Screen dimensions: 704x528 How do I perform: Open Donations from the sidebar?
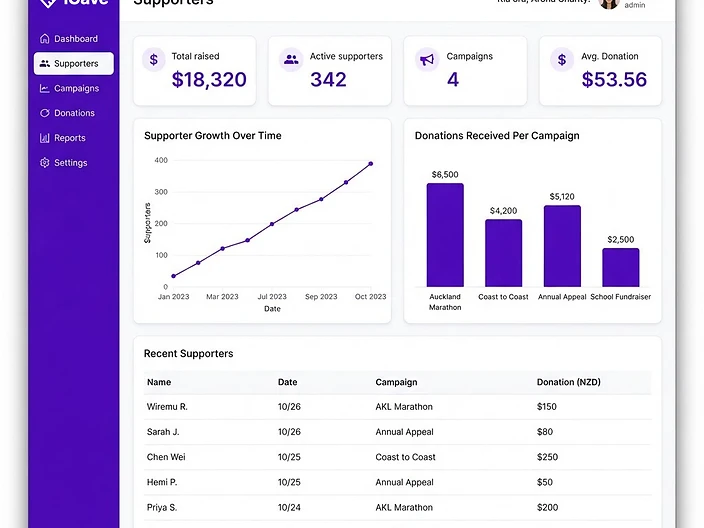pos(74,113)
